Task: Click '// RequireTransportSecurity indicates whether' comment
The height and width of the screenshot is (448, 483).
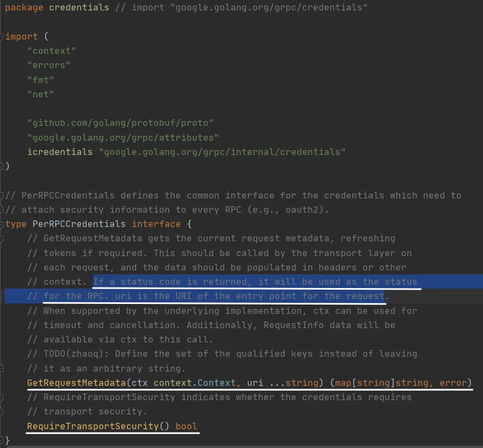Action: [x=219, y=397]
